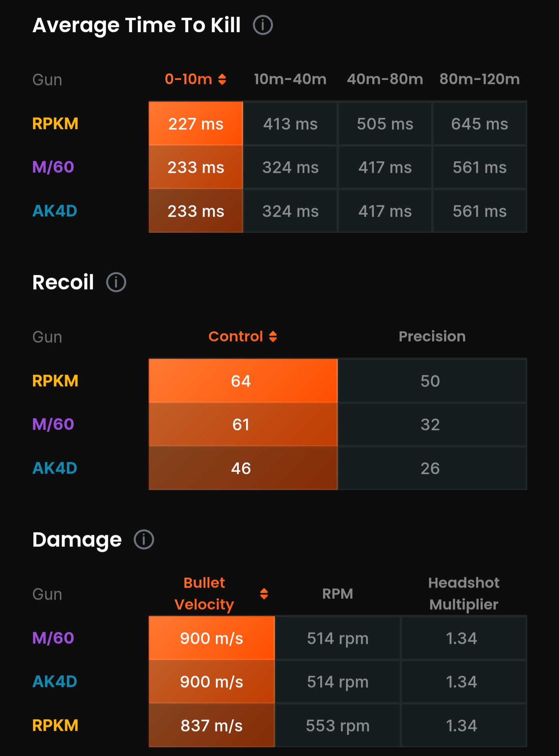Sort time to kill by 40m-80m
The height and width of the screenshot is (756, 559).
(x=385, y=80)
